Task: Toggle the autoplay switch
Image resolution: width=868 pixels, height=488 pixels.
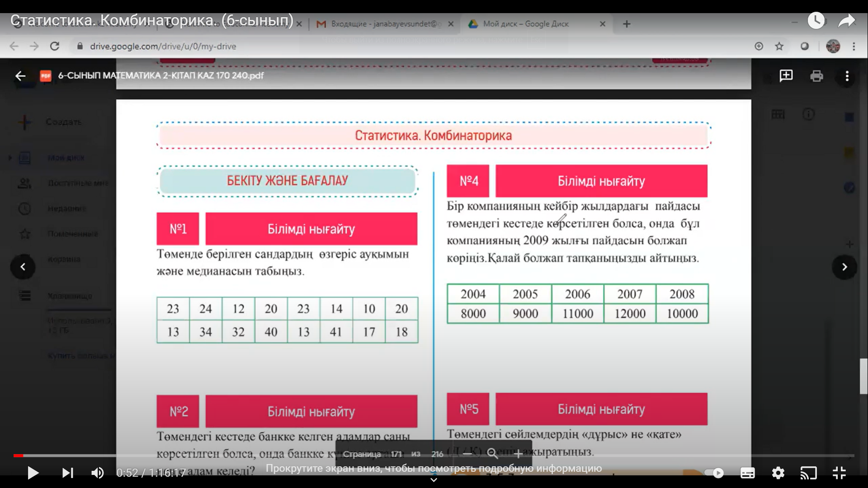Action: click(714, 473)
